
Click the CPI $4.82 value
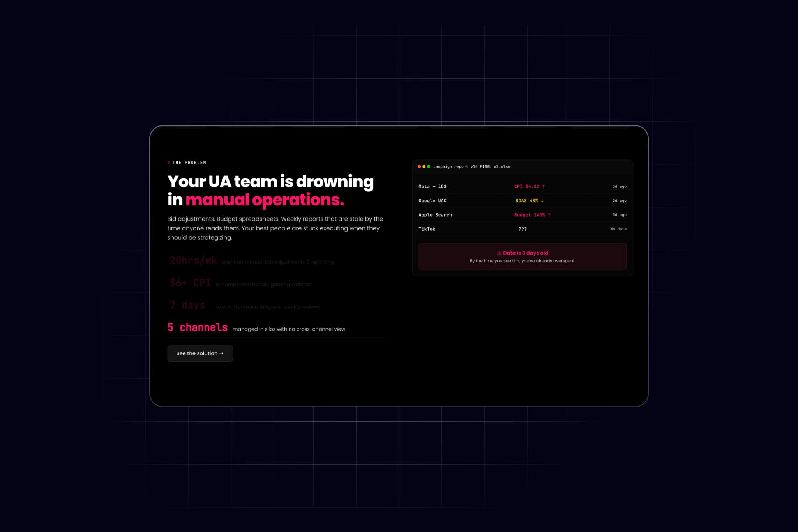(x=530, y=186)
